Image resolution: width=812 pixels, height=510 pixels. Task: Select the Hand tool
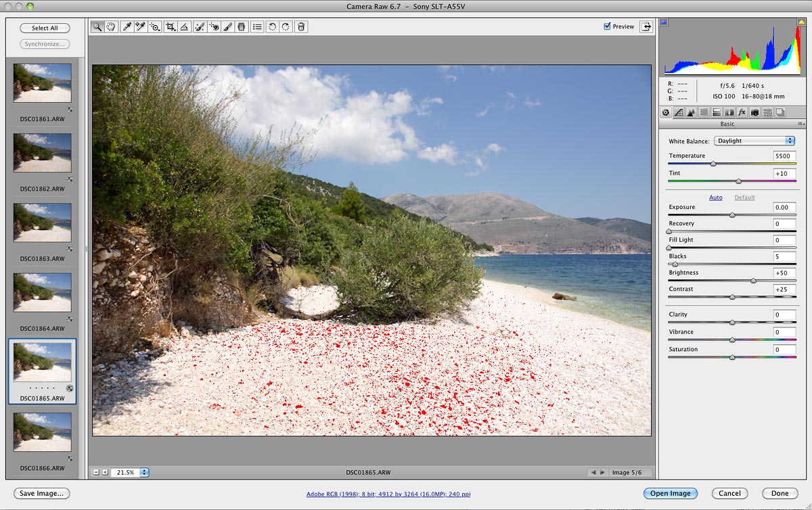111,27
